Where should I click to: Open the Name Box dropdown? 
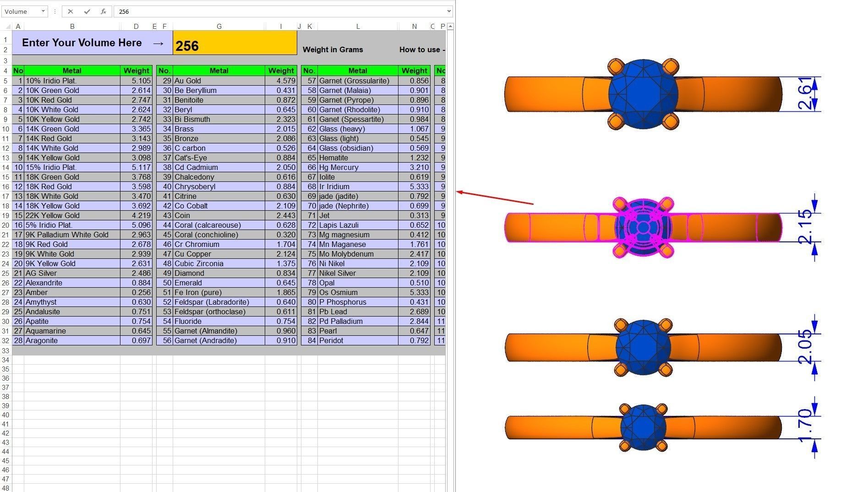click(43, 11)
